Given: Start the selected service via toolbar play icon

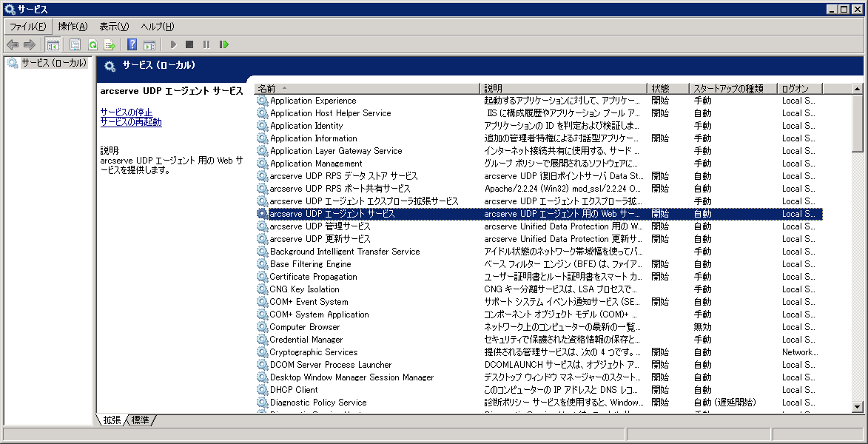Looking at the screenshot, I should tap(172, 44).
